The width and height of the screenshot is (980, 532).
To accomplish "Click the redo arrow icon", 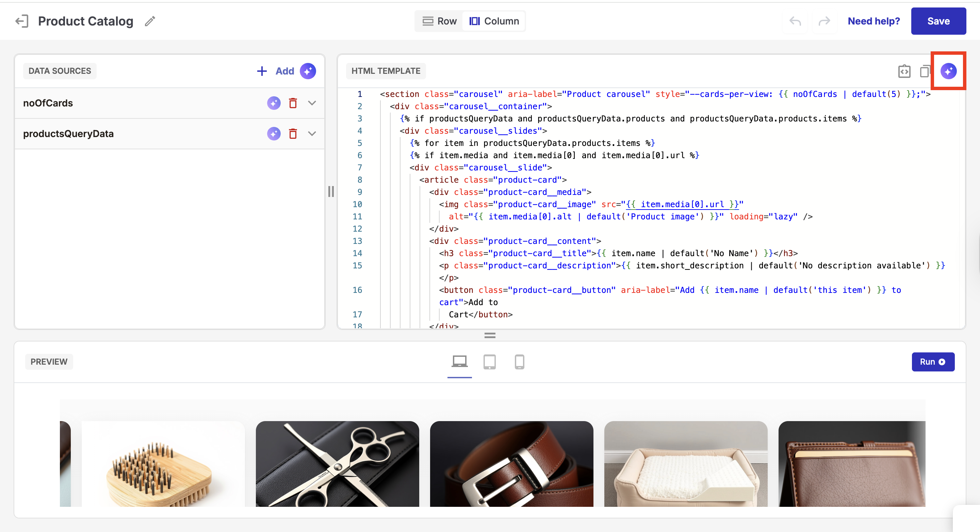I will (823, 21).
